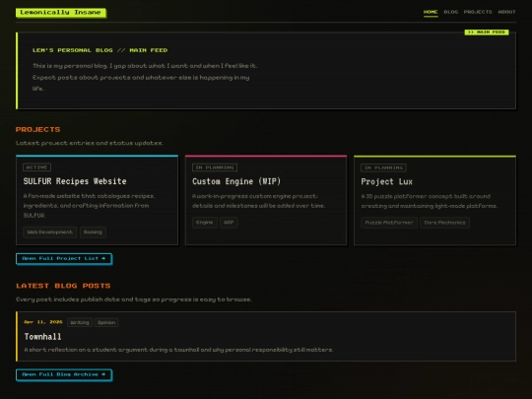This screenshot has width=532, height=399.
Task: Select the Opinion tag on Townhall post
Action: point(106,322)
